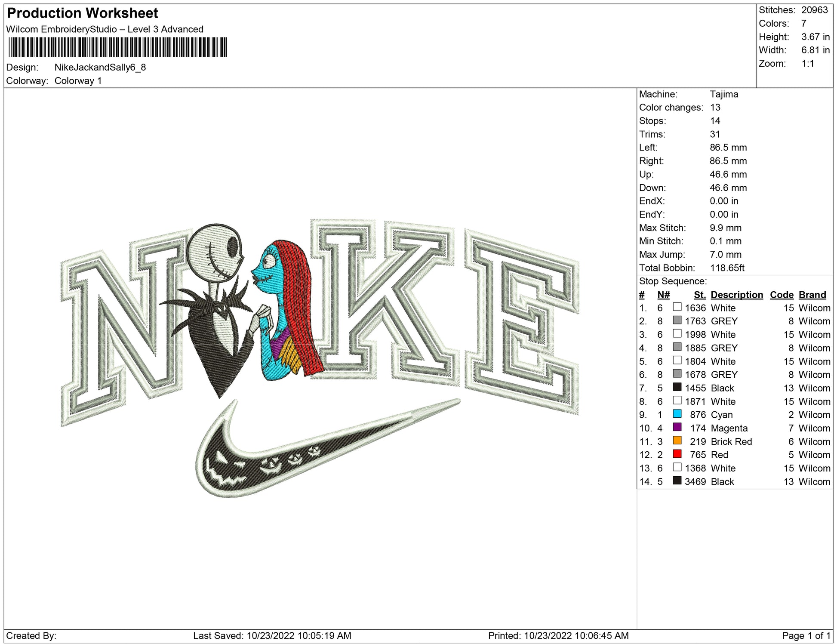The height and width of the screenshot is (644, 837).
Task: Click the black swatch in row 7
Action: point(677,387)
